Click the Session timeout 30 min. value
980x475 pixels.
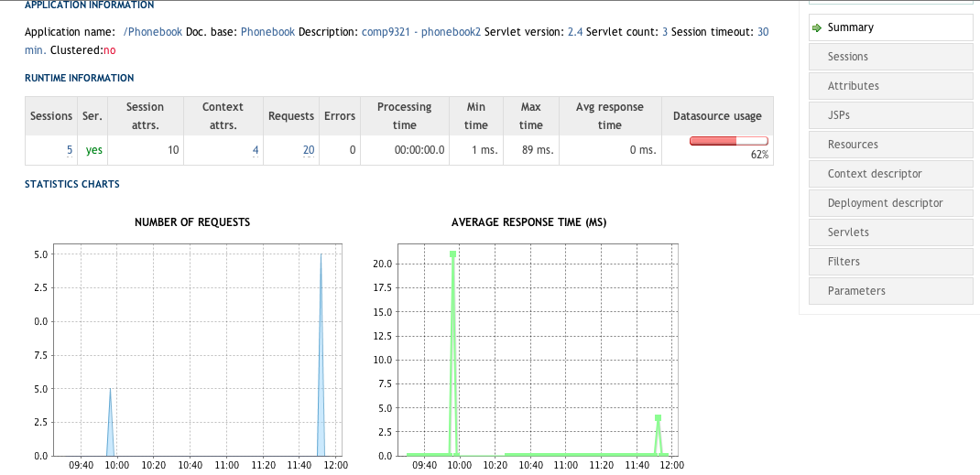click(762, 31)
